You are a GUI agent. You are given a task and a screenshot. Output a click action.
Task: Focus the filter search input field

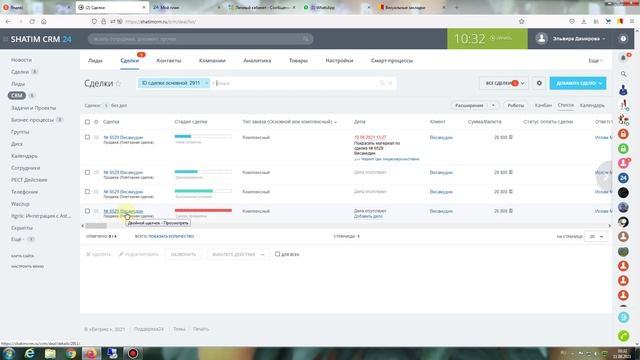(296, 83)
